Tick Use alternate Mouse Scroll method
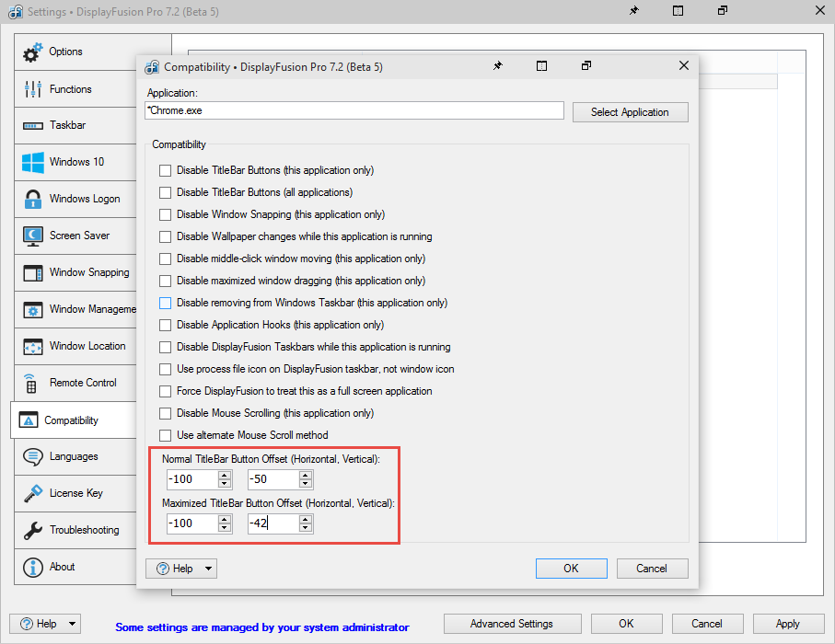The width and height of the screenshot is (835, 644). [166, 435]
